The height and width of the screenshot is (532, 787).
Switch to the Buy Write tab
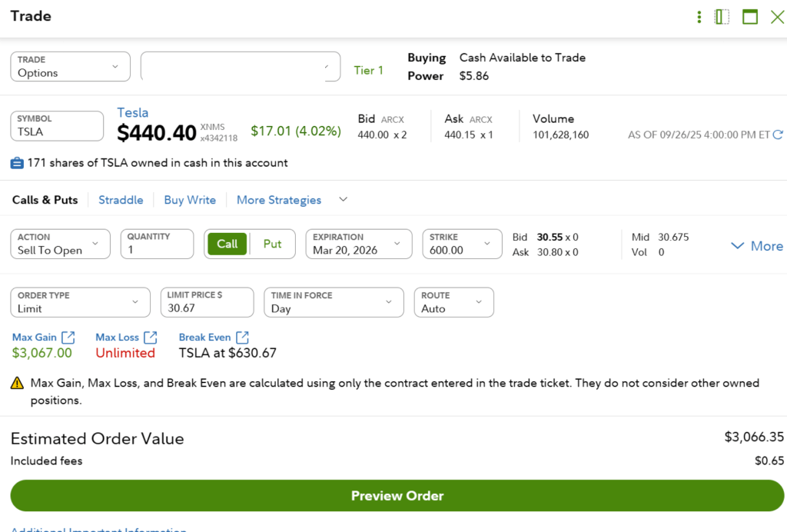(x=190, y=200)
